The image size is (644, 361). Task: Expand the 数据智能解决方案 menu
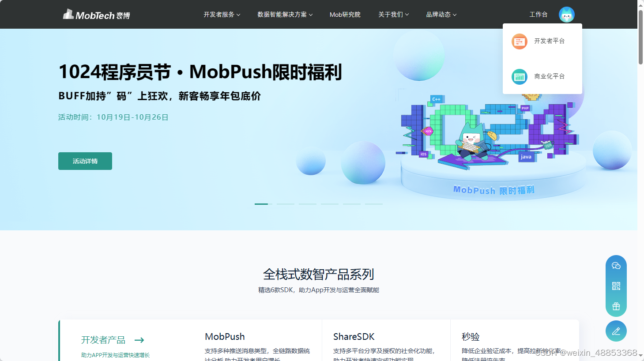pos(285,15)
